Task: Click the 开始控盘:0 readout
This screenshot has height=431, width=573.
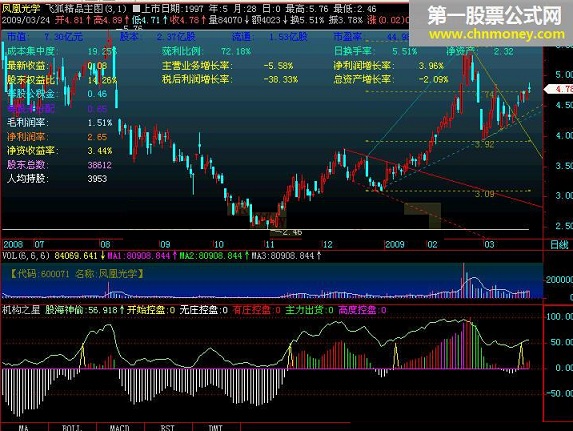Action: point(151,310)
